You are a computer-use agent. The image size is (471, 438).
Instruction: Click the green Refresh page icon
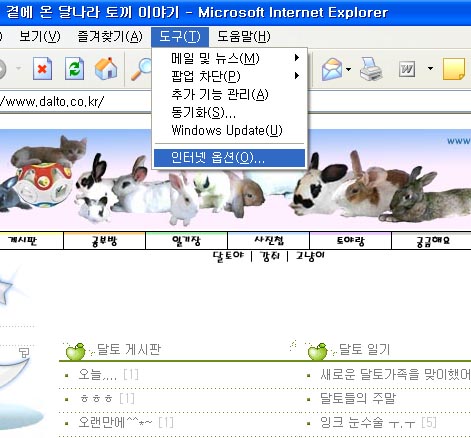coord(74,69)
